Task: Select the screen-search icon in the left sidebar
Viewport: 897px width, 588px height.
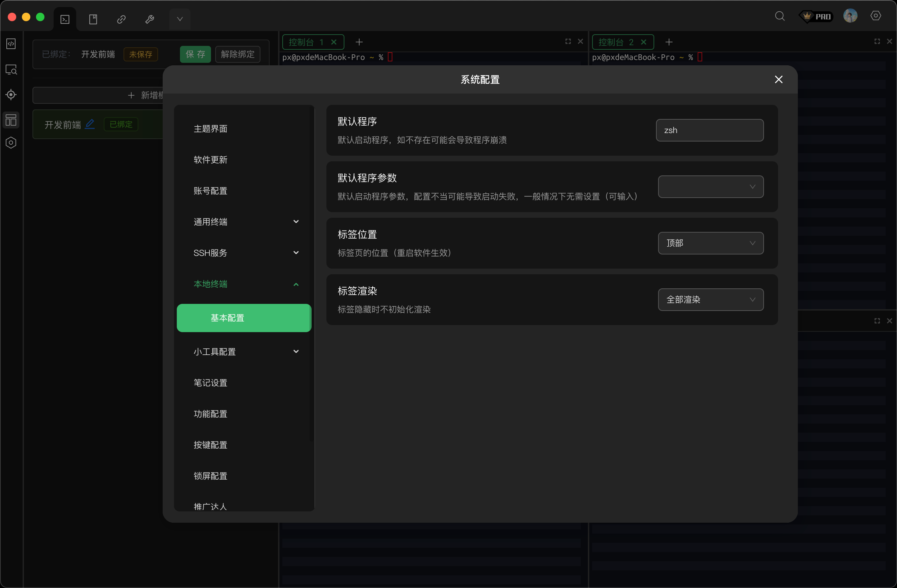Action: click(x=11, y=70)
